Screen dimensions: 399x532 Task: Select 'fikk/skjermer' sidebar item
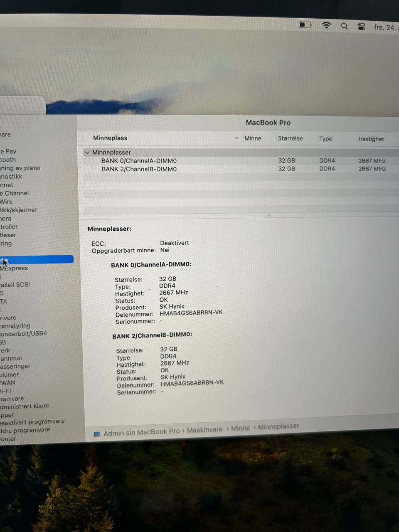[19, 210]
